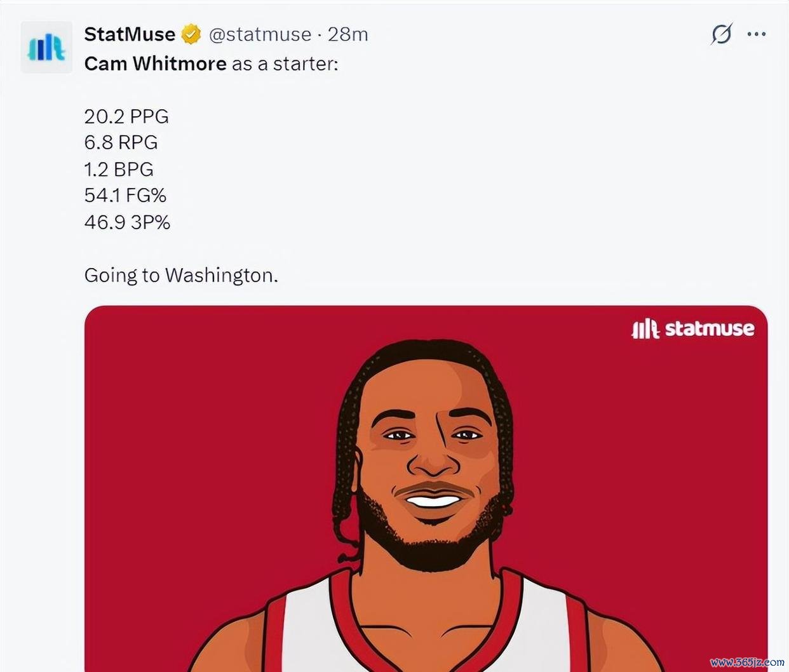
Task: Click the gold verified badge
Action: tap(191, 34)
